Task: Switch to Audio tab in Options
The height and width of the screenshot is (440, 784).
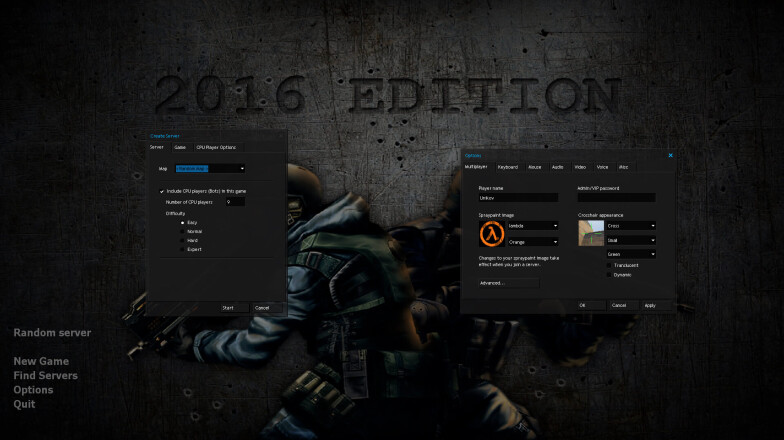Action: point(558,167)
